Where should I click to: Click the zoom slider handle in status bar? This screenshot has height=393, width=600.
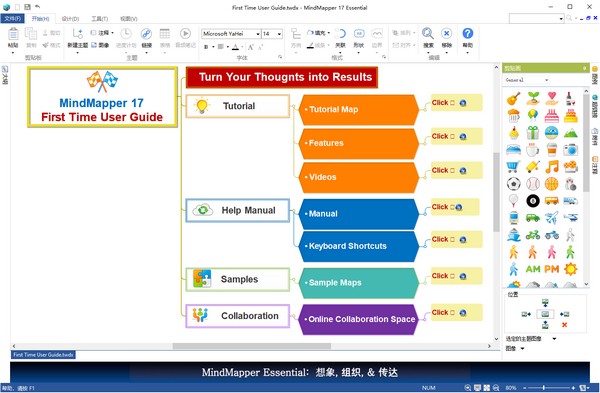tap(543, 388)
